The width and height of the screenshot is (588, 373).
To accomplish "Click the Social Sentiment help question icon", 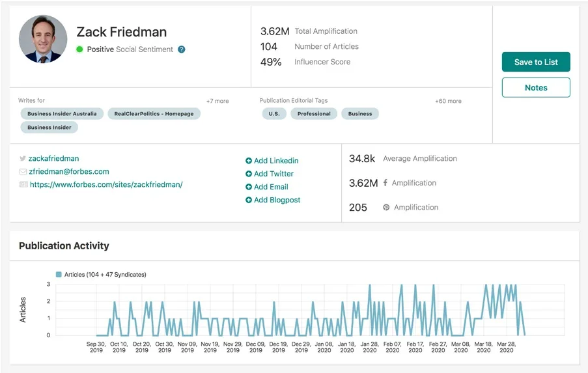I will [x=182, y=49].
